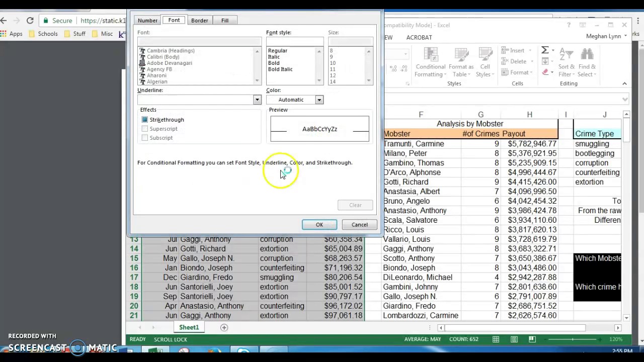This screenshot has height=362, width=644.
Task: Toggle the Superscript checkbox
Action: [145, 129]
